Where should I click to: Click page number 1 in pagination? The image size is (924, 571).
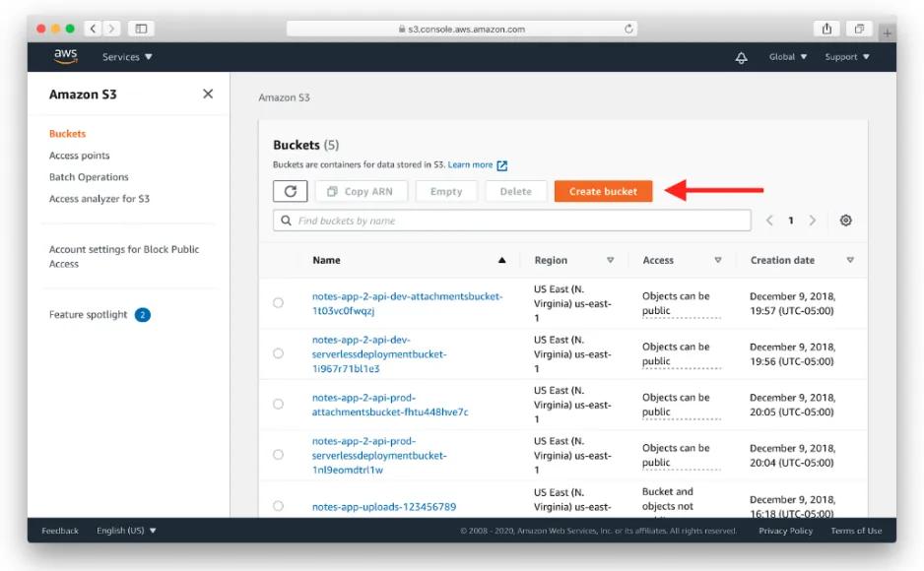[791, 221]
